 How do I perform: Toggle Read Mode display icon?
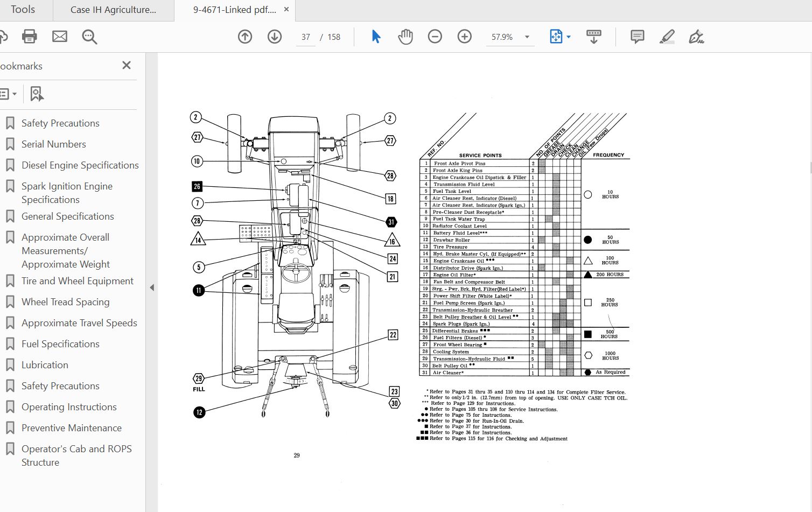coord(593,36)
